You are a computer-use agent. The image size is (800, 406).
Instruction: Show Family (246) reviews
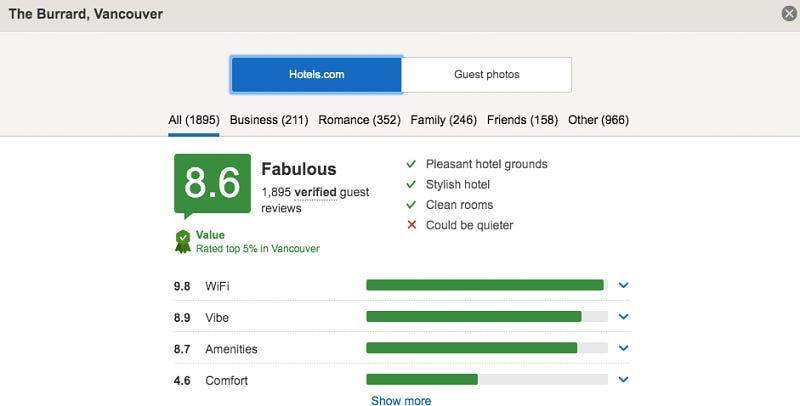pos(443,120)
